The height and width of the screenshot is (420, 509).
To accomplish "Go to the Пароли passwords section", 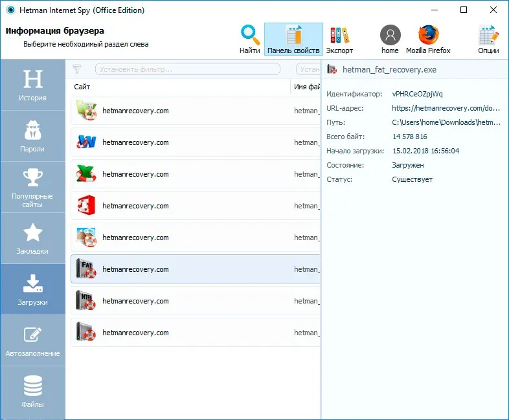I will coord(32,136).
